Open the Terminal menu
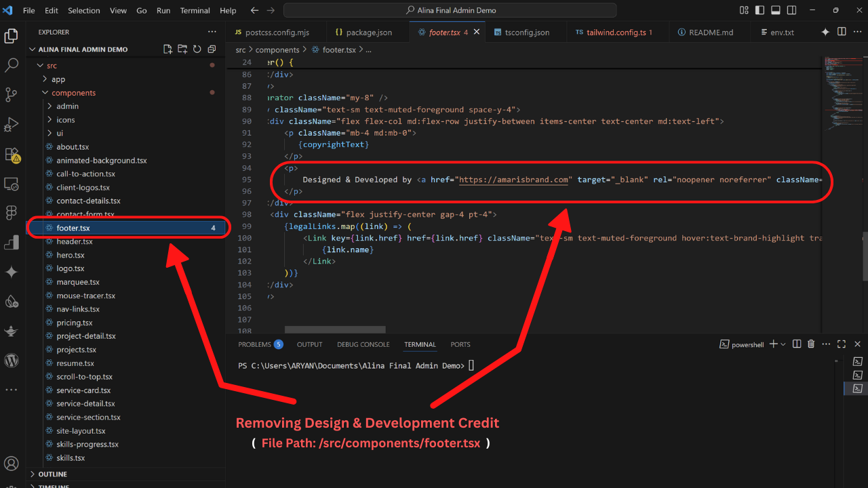Viewport: 868px width, 488px height. [195, 10]
